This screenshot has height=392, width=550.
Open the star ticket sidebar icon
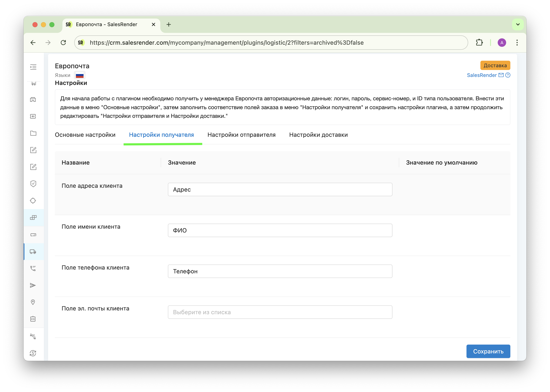point(33,116)
